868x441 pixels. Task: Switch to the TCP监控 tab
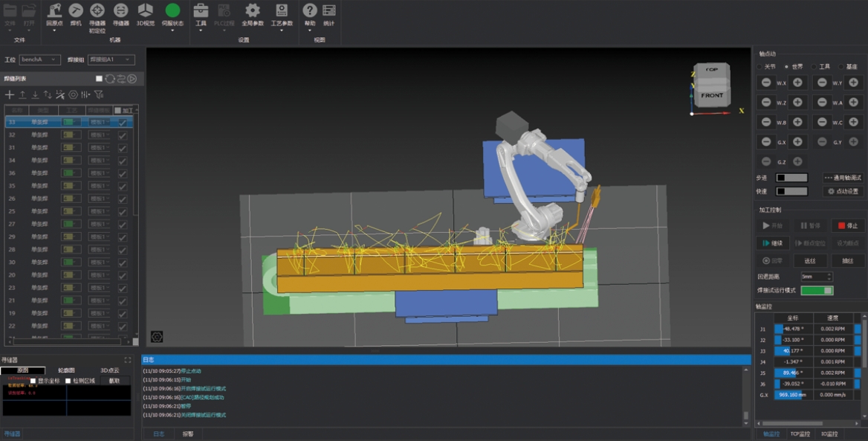[800, 434]
